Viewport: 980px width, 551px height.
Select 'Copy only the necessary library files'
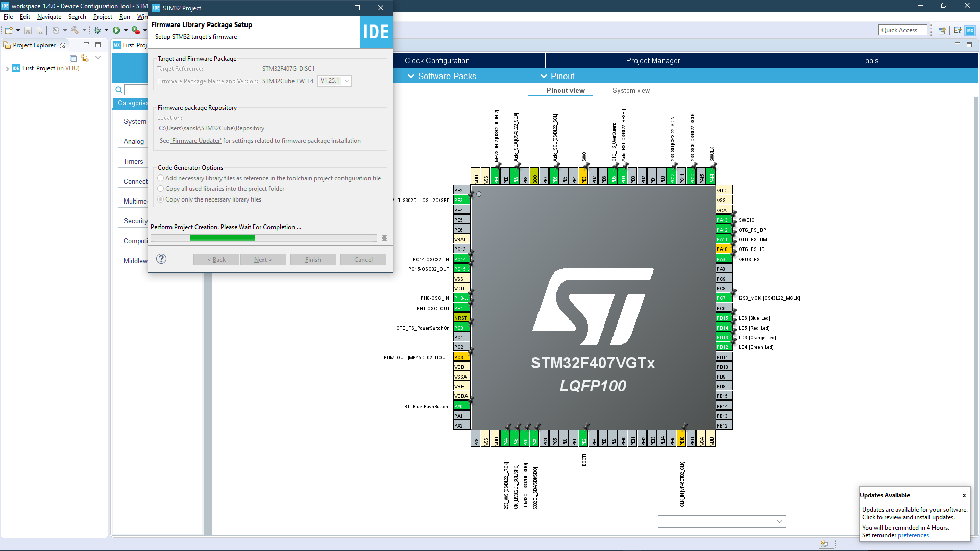[x=161, y=199]
